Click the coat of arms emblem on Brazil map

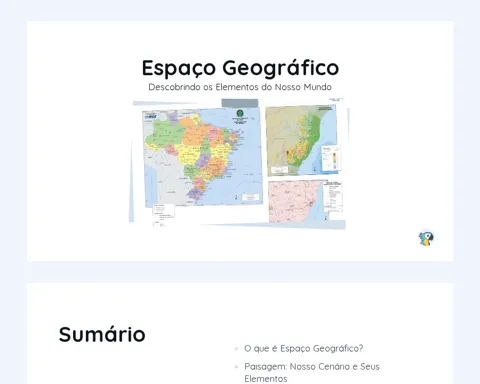(x=240, y=113)
